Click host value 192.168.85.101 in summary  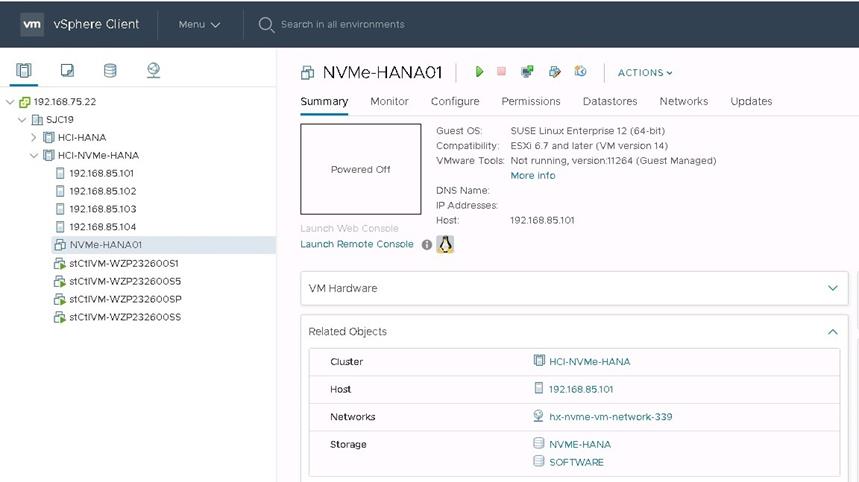(x=542, y=220)
